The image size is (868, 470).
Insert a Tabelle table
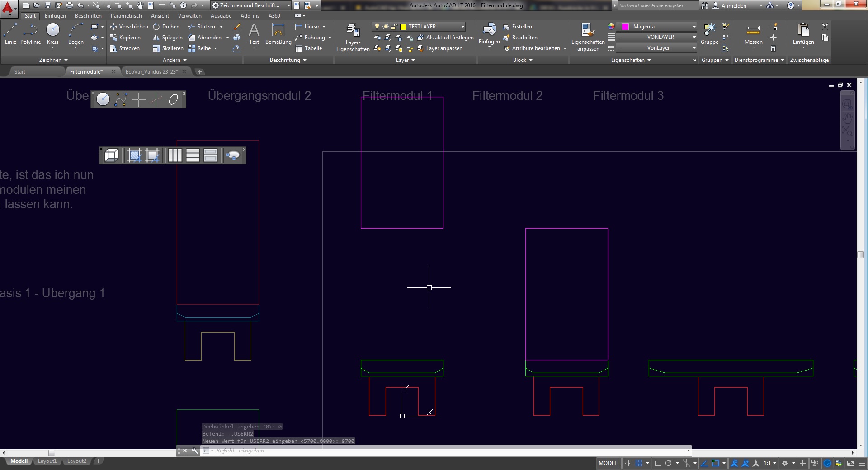pos(309,48)
